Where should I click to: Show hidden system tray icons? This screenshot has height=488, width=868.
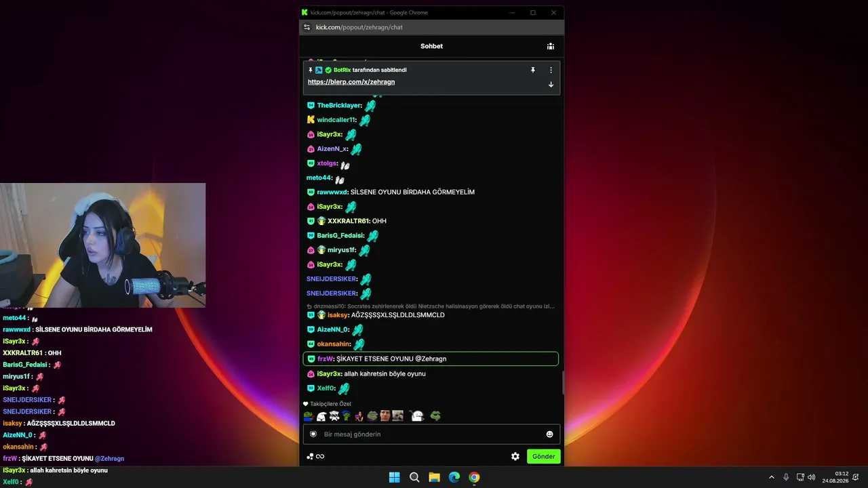click(x=771, y=477)
